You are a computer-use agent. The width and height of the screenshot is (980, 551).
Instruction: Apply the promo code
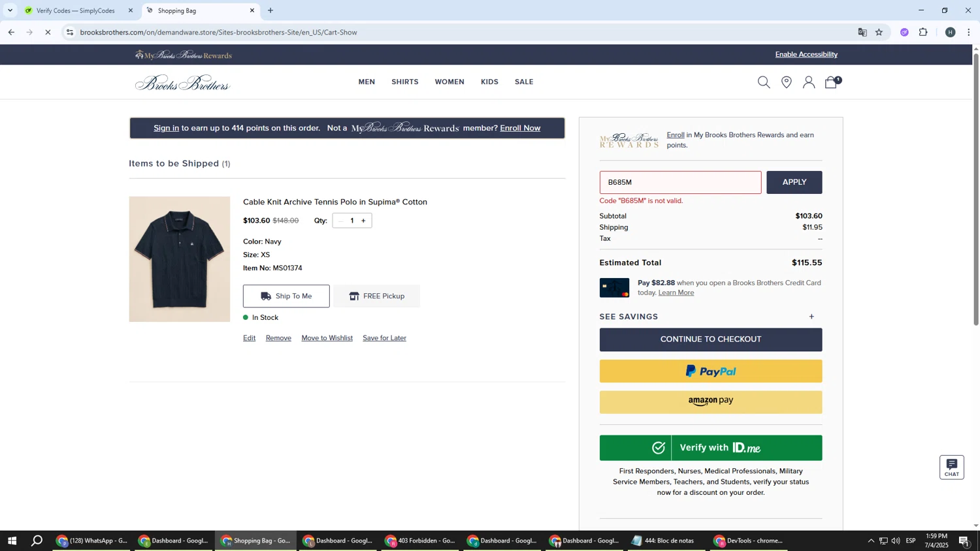click(x=794, y=182)
